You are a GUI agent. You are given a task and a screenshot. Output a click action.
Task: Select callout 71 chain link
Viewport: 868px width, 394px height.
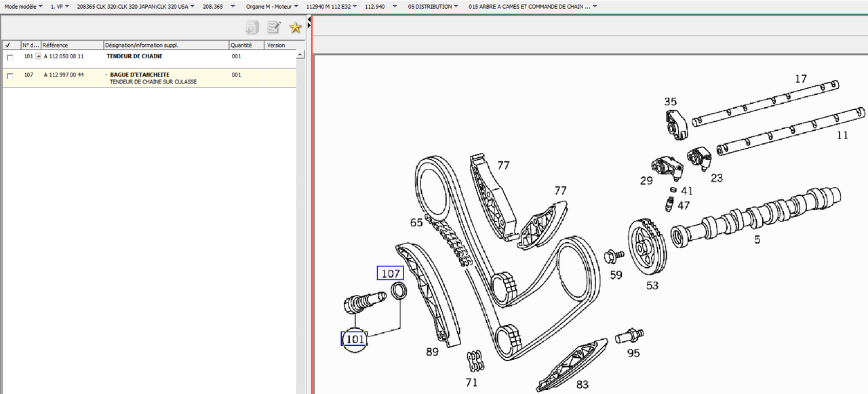tap(471, 382)
